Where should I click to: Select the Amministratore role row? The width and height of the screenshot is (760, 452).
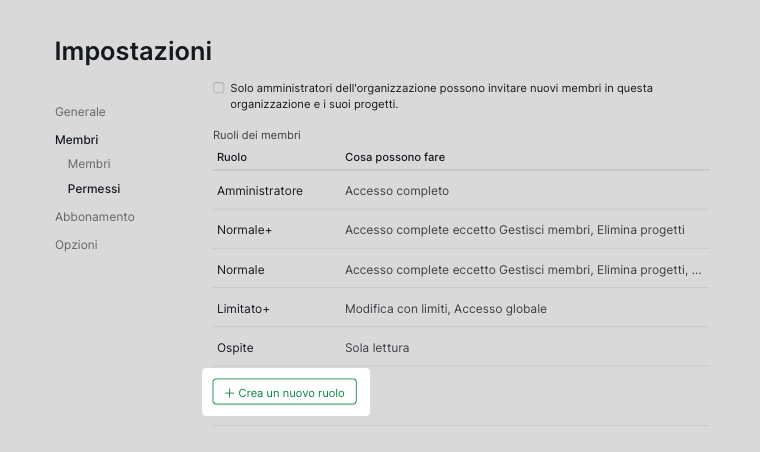(x=461, y=190)
